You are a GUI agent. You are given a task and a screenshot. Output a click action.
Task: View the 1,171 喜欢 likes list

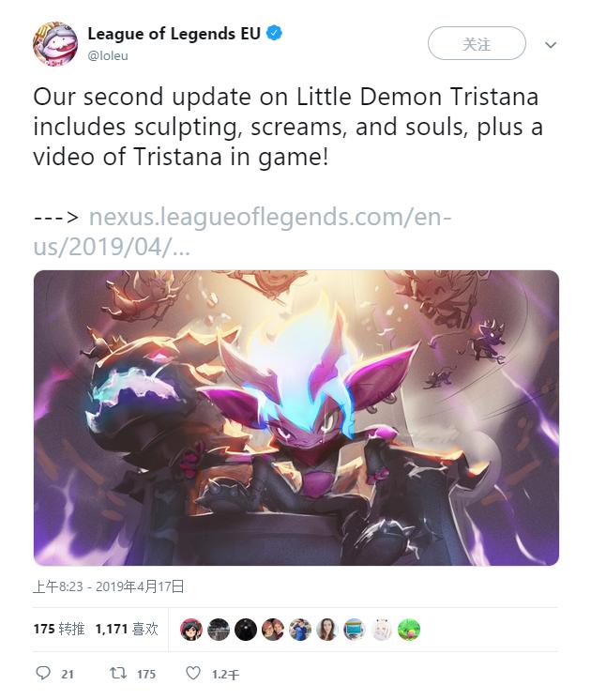tap(127, 629)
